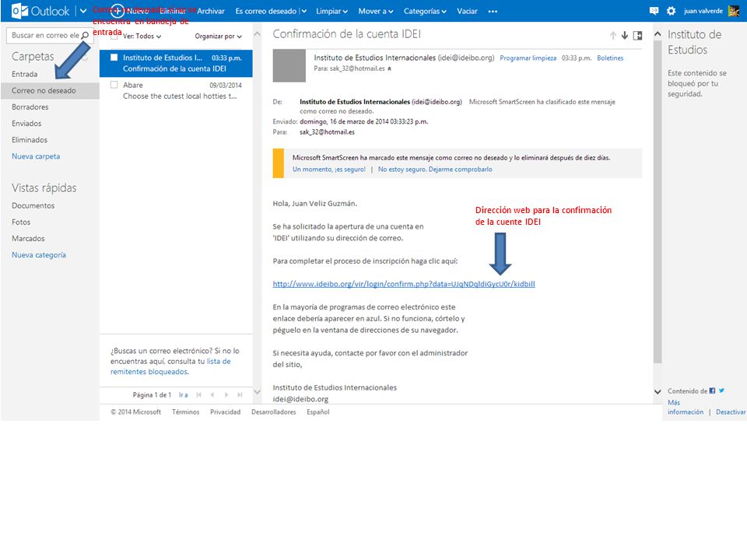
Task: Expand recipient details arrow beside sak_32@hotmail.es
Action: click(x=389, y=68)
